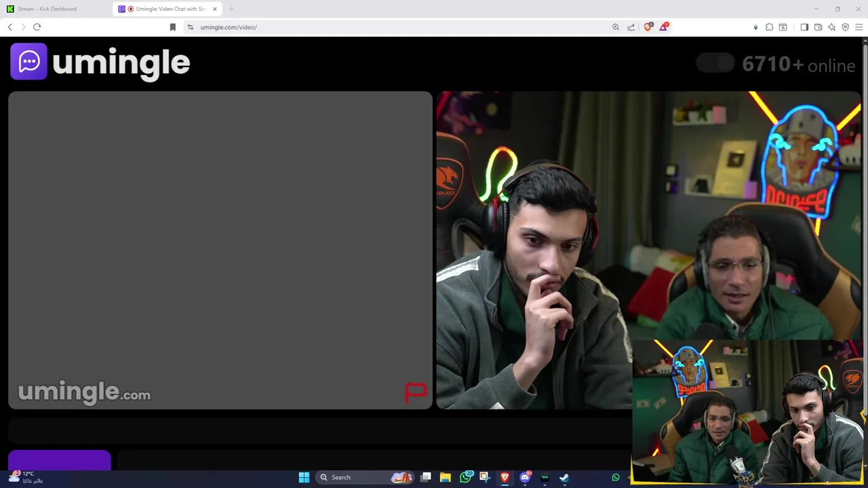The image size is (868, 488).
Task: Share this page via share icon
Action: point(631,27)
